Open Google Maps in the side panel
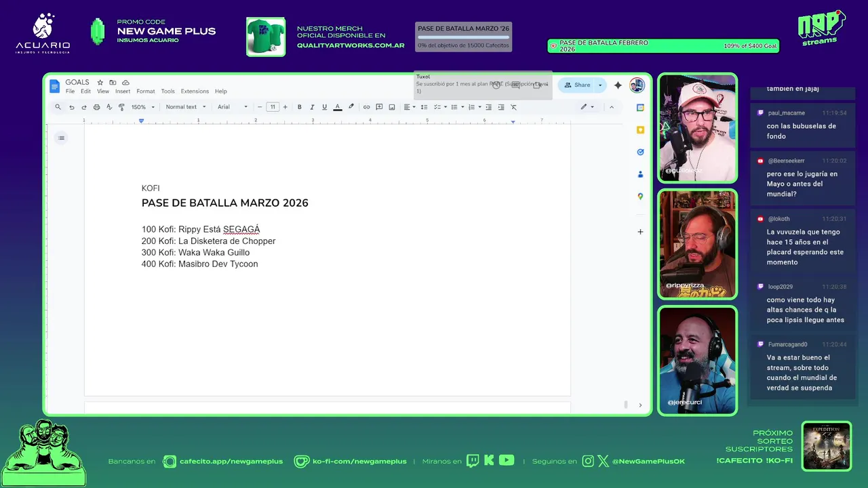 point(640,197)
